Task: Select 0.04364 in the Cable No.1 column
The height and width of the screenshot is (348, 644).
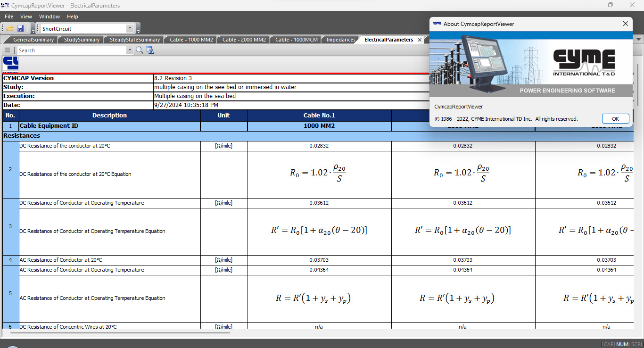Action: click(319, 270)
